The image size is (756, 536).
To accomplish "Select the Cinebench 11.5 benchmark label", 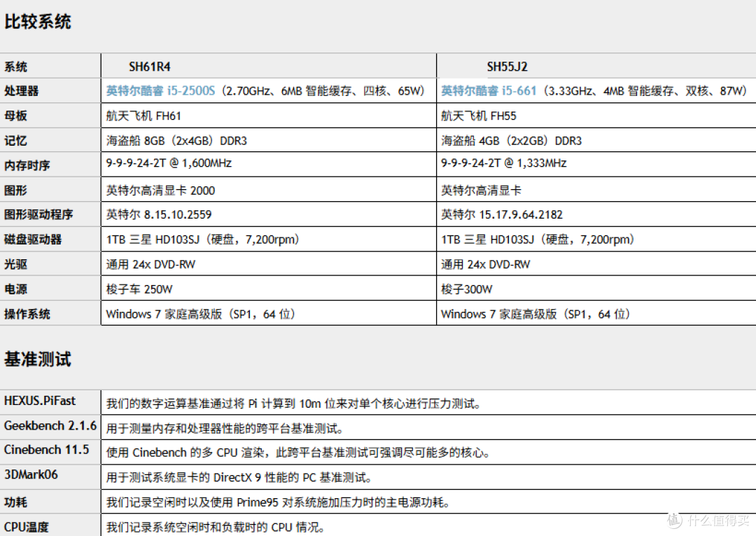I will (x=47, y=450).
